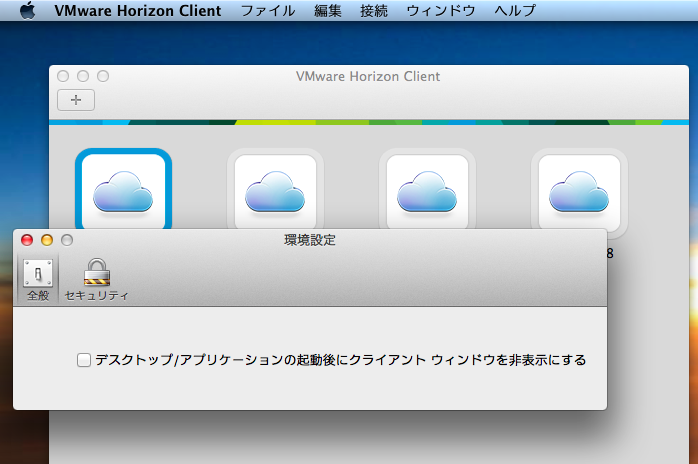
Task: Click the minimize button of Horizon Client window
Action: (x=83, y=76)
